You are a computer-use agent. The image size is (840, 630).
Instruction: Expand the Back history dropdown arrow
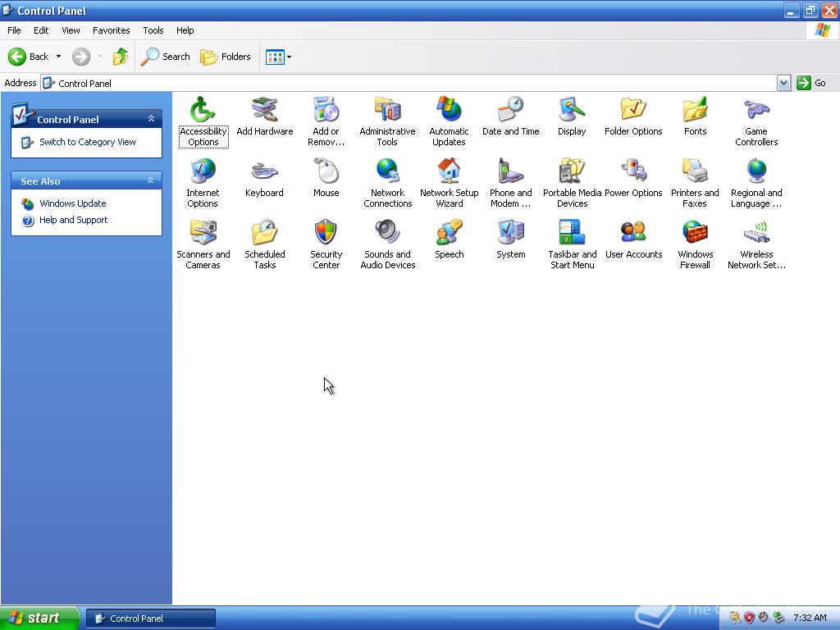click(x=58, y=57)
